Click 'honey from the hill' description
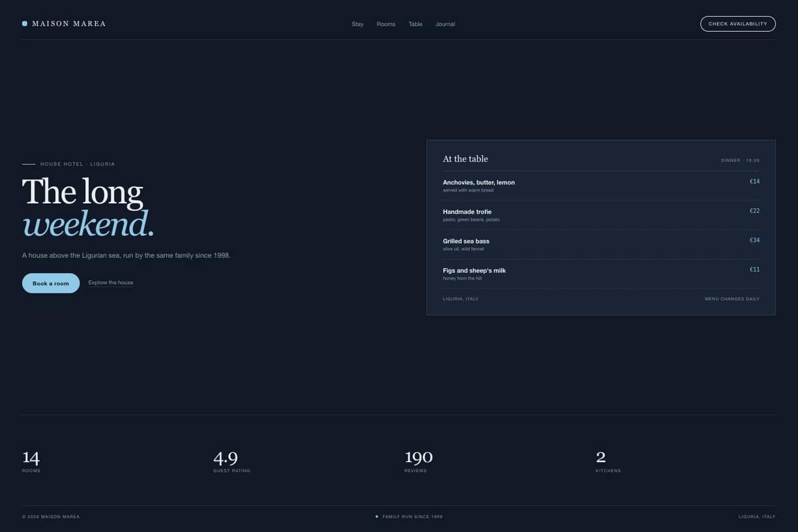 point(462,278)
